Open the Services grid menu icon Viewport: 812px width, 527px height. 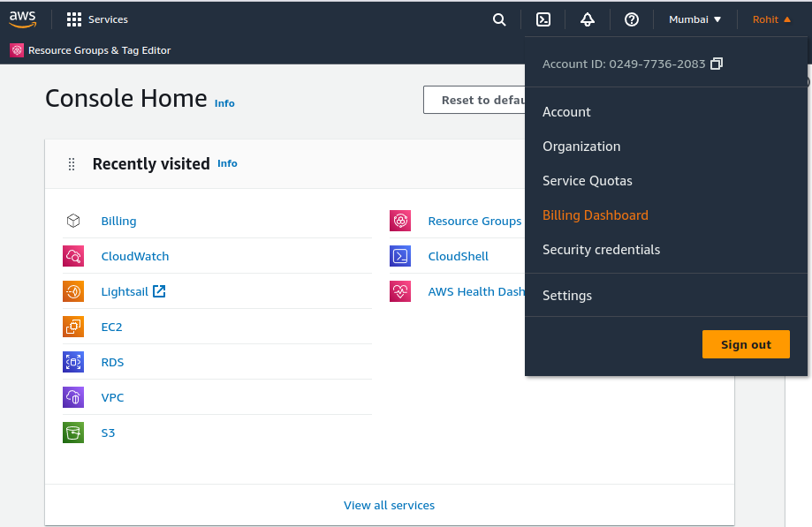(74, 19)
